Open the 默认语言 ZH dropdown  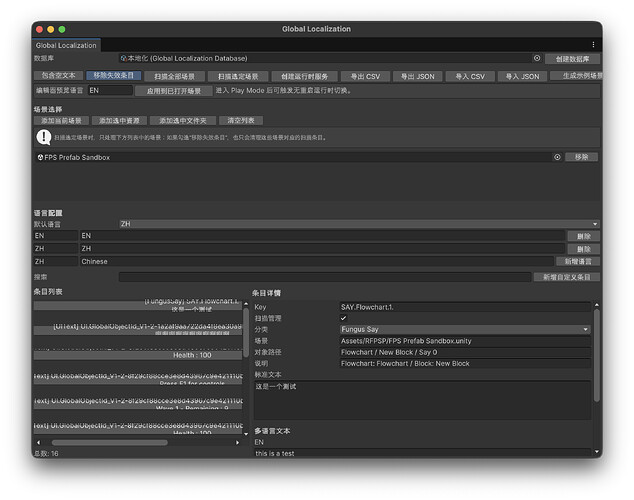[358, 224]
